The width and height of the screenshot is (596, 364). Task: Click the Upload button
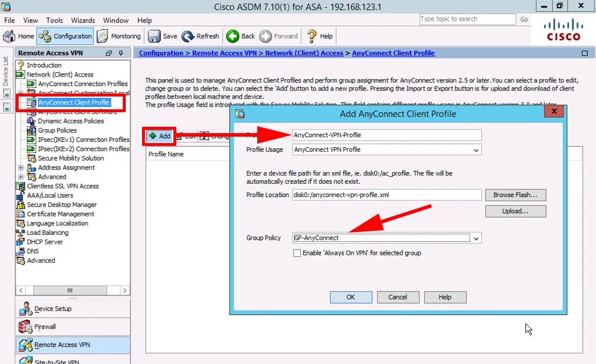point(516,211)
